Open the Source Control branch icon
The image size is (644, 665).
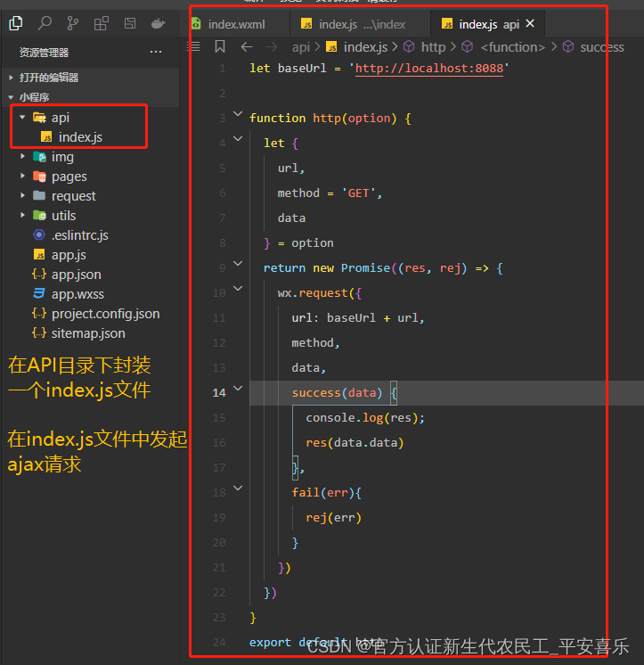[x=73, y=23]
